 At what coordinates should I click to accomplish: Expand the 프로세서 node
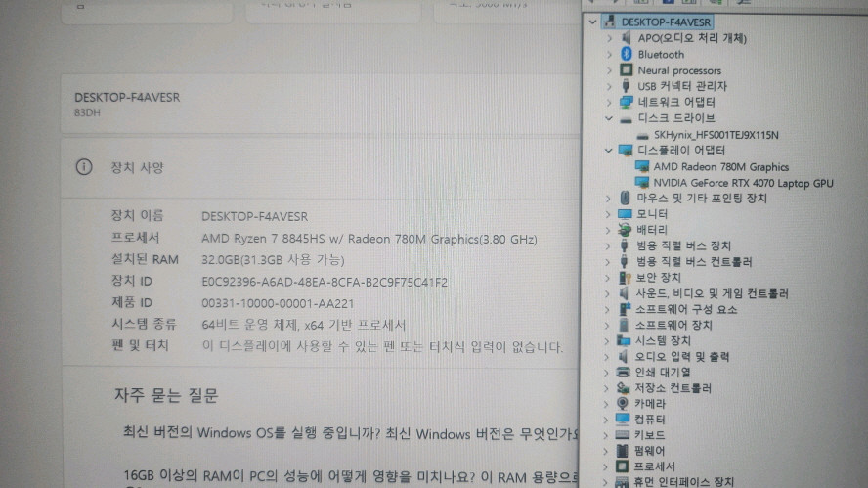tap(606, 466)
